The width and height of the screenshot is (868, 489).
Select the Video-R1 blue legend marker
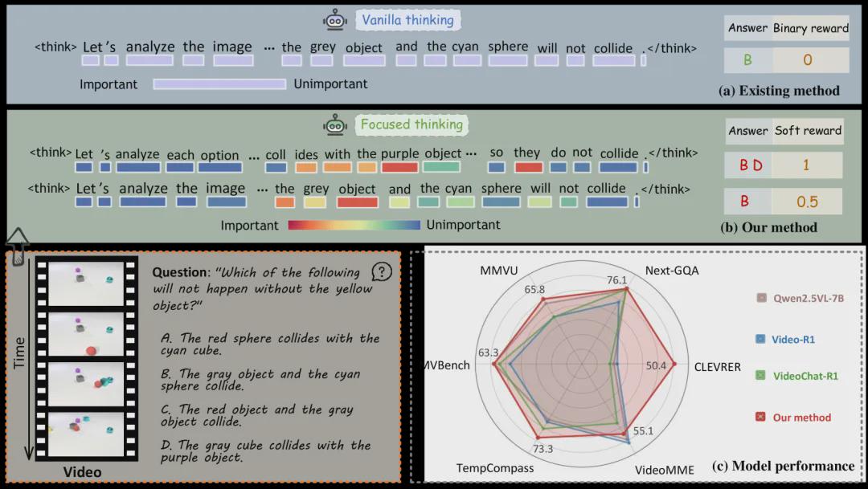click(760, 339)
